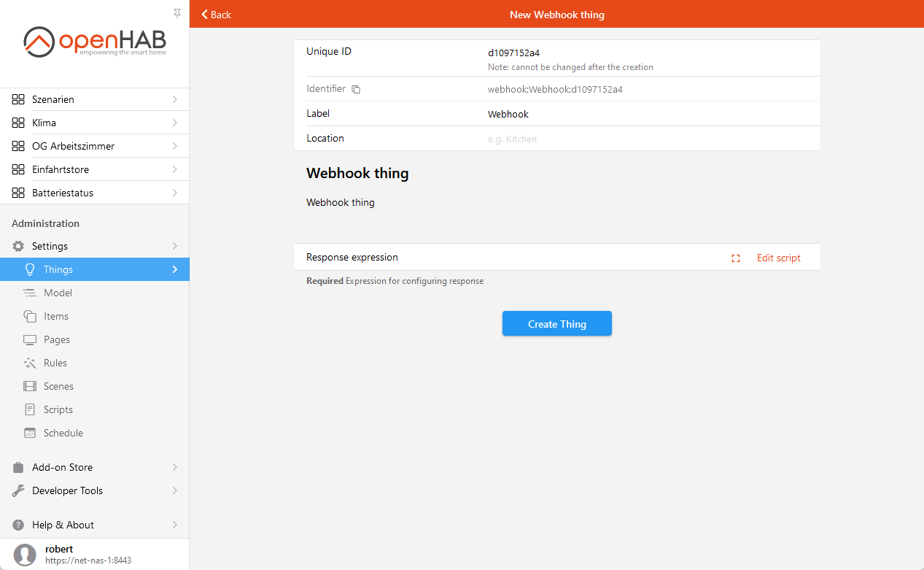Open Rules via its magic wand icon
The width and height of the screenshot is (924, 570).
30,363
